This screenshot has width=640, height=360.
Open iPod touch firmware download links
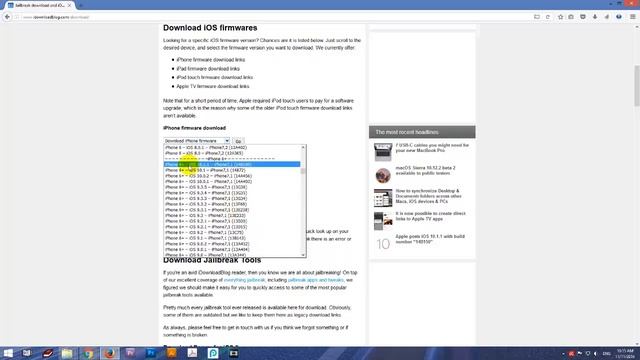coord(215,77)
